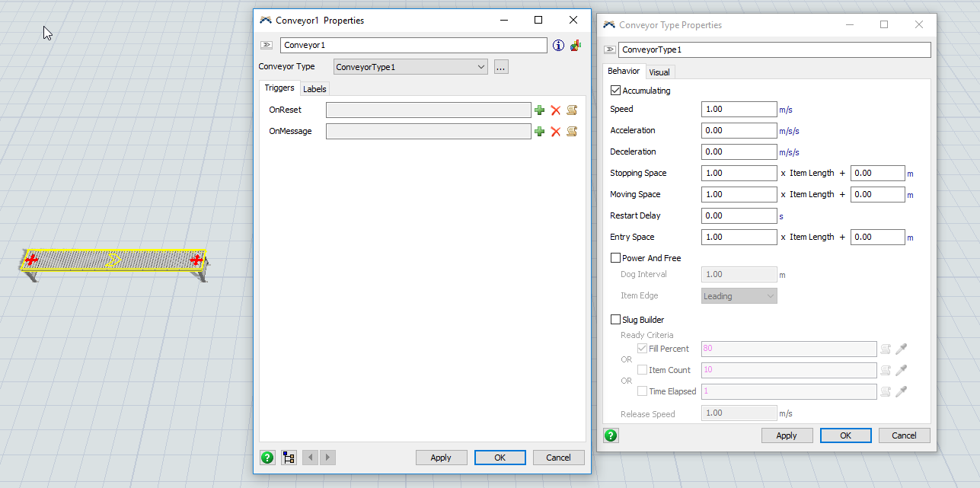980x488 pixels.
Task: Open the code editor scroll for OnReset
Action: tap(572, 110)
